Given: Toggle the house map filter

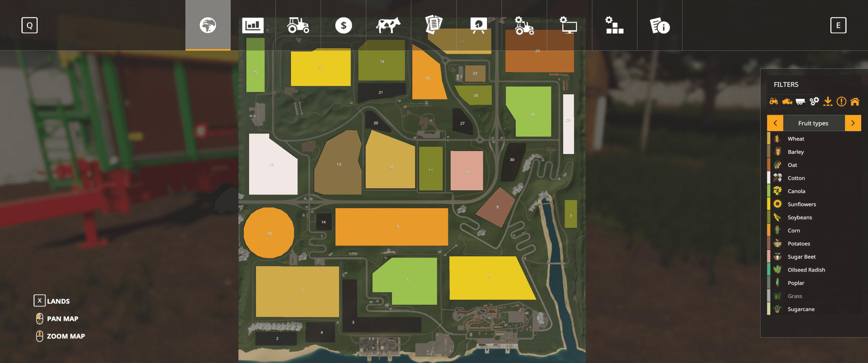Looking at the screenshot, I should 855,101.
